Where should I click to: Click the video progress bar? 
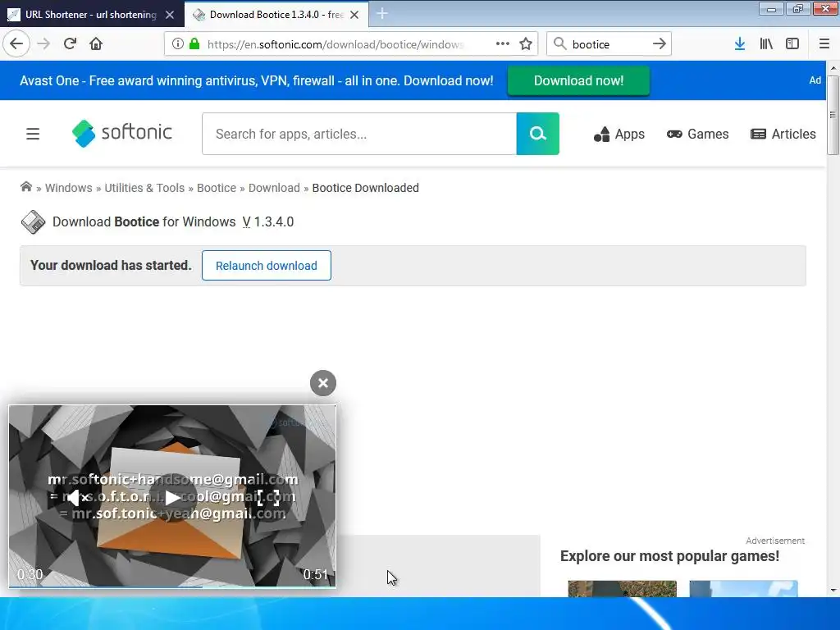click(172, 587)
